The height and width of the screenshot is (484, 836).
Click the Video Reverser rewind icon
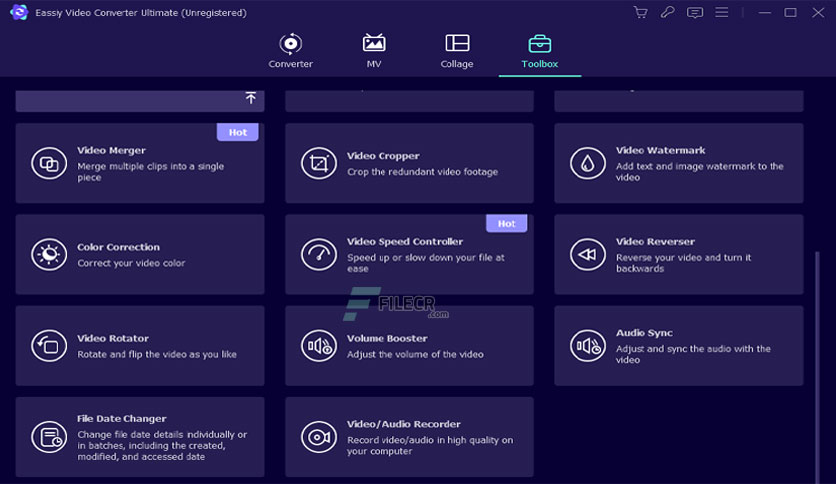(x=588, y=254)
